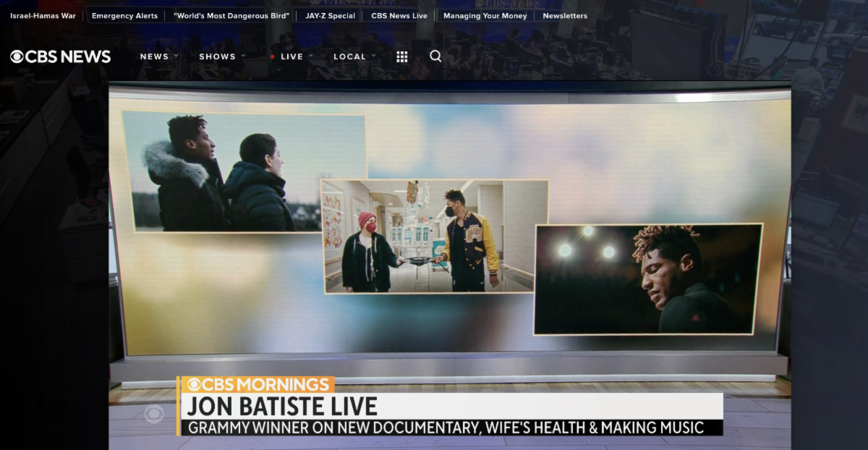Open the Newsletters link

[x=565, y=16]
